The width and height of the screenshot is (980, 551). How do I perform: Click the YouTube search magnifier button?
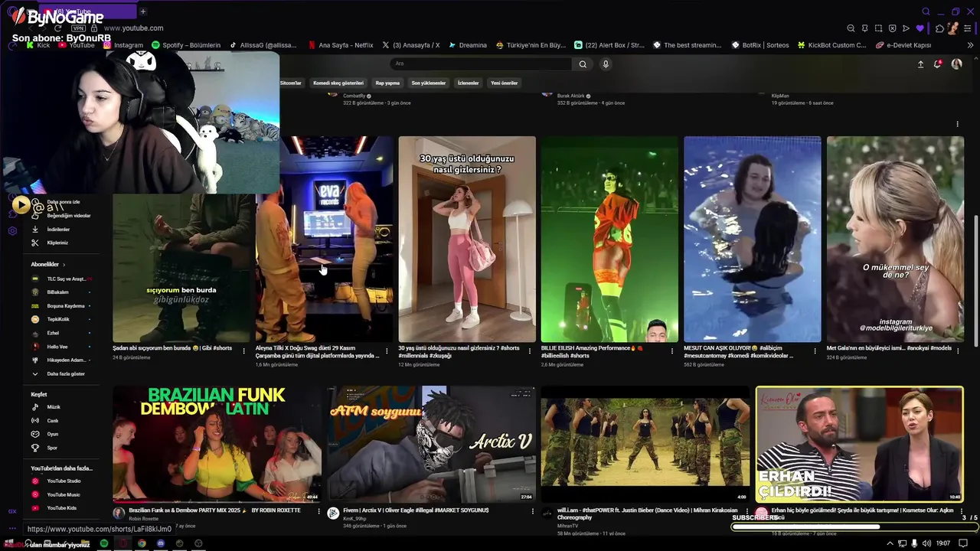pyautogui.click(x=583, y=64)
